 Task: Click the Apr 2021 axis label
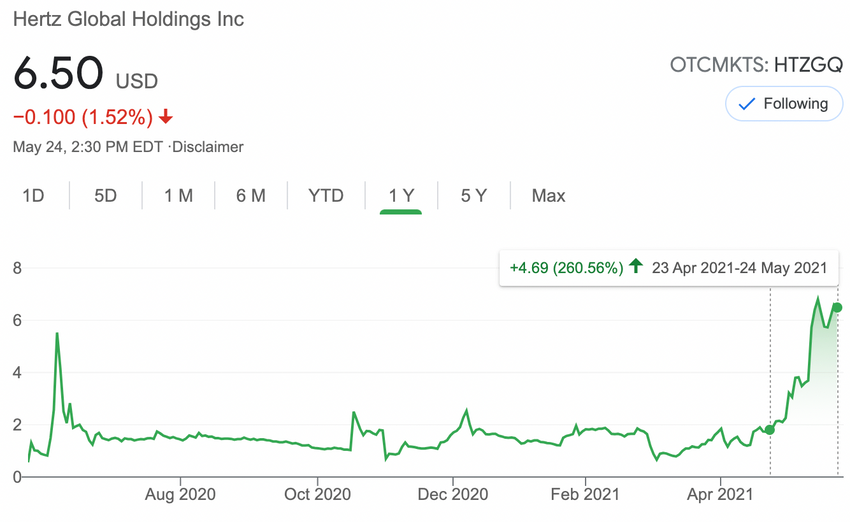[720, 494]
